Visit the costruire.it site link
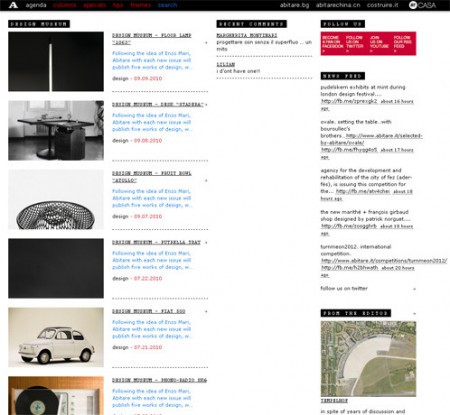 (382, 5)
